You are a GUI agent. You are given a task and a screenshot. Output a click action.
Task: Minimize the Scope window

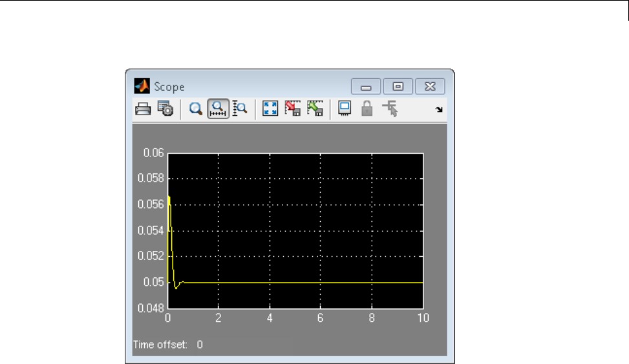pyautogui.click(x=366, y=86)
